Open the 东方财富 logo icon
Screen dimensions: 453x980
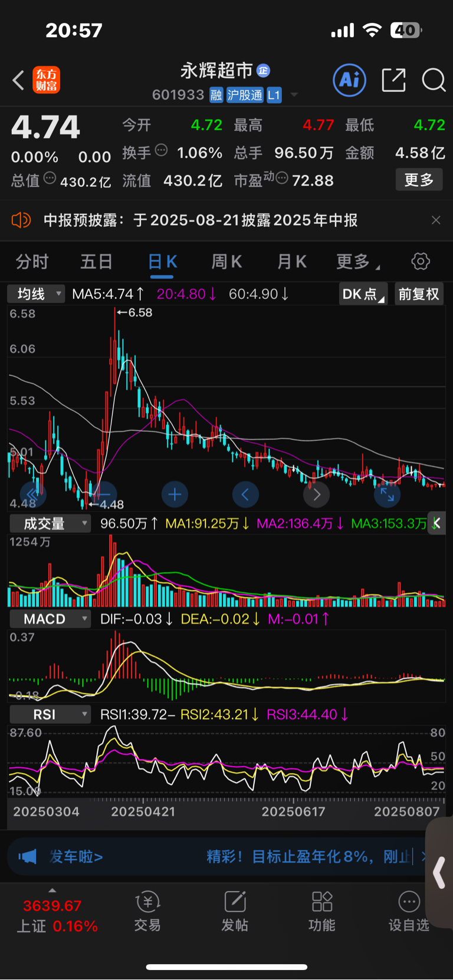[46, 80]
